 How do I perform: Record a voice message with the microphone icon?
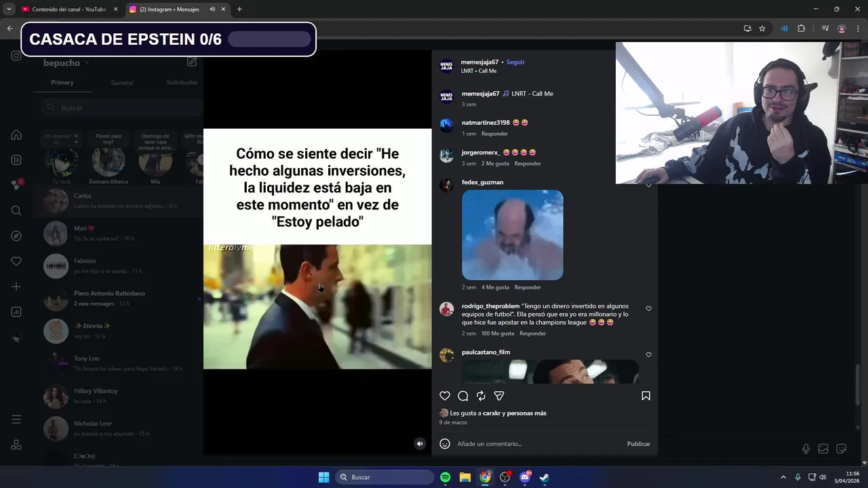[x=806, y=449]
